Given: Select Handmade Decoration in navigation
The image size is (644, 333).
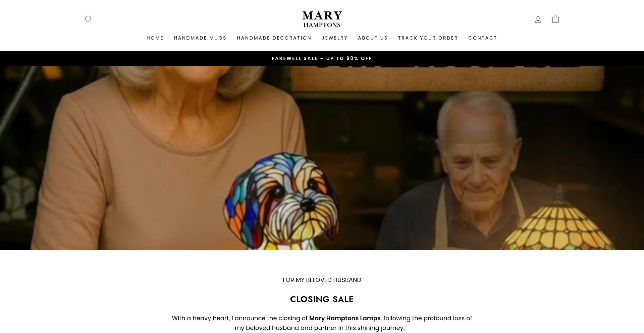Looking at the screenshot, I should pos(274,38).
